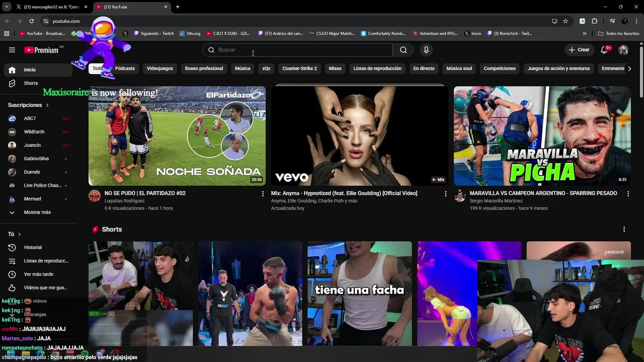Click Sergio Maravilla Martinez channel avatar
The width and height of the screenshot is (644, 362).
(460, 196)
